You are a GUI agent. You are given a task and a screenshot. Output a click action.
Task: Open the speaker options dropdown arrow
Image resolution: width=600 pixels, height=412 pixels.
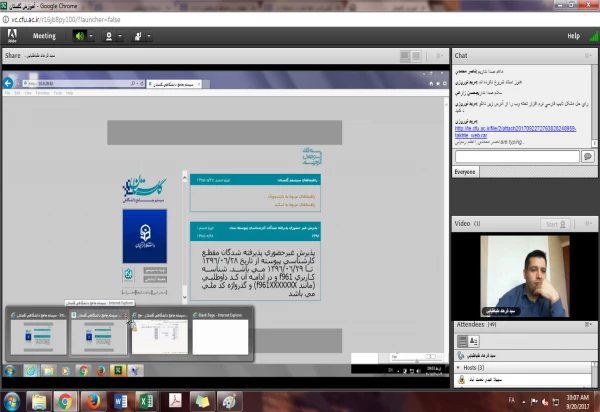click(x=90, y=35)
